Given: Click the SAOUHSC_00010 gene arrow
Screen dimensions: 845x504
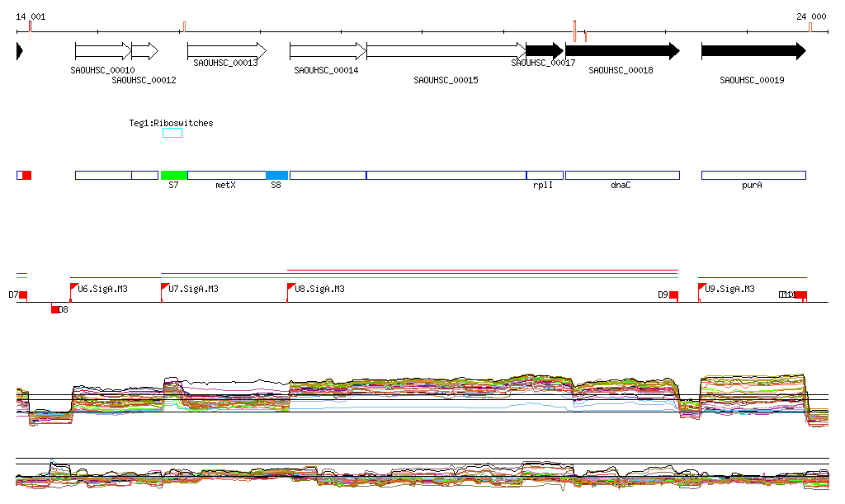Looking at the screenshot, I should [x=102, y=51].
